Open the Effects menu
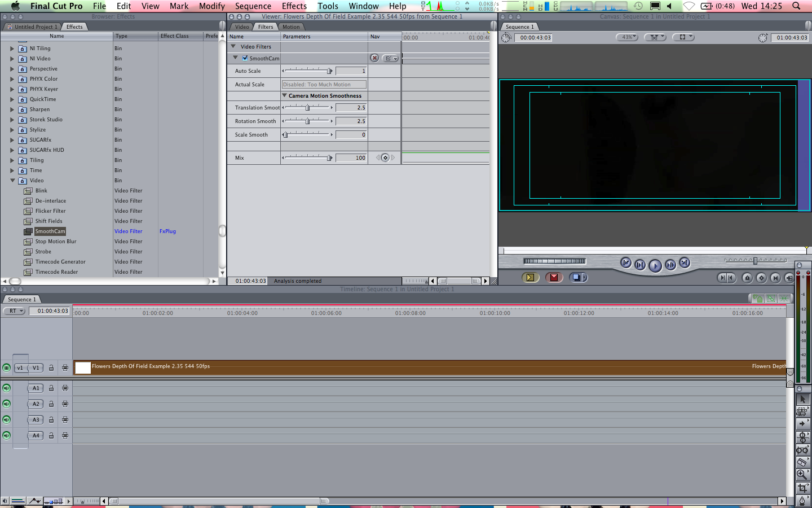Image resolution: width=812 pixels, height=508 pixels. pyautogui.click(x=294, y=6)
